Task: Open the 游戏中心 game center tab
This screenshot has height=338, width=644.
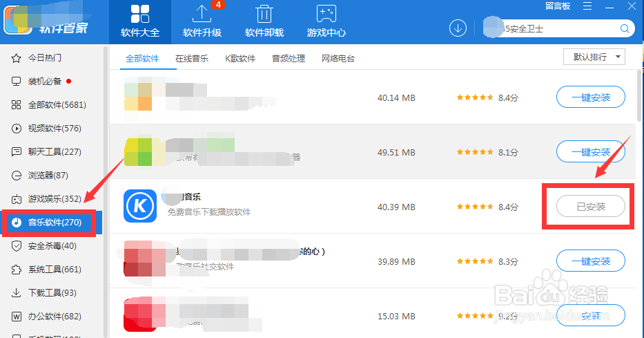Action: coord(326,22)
